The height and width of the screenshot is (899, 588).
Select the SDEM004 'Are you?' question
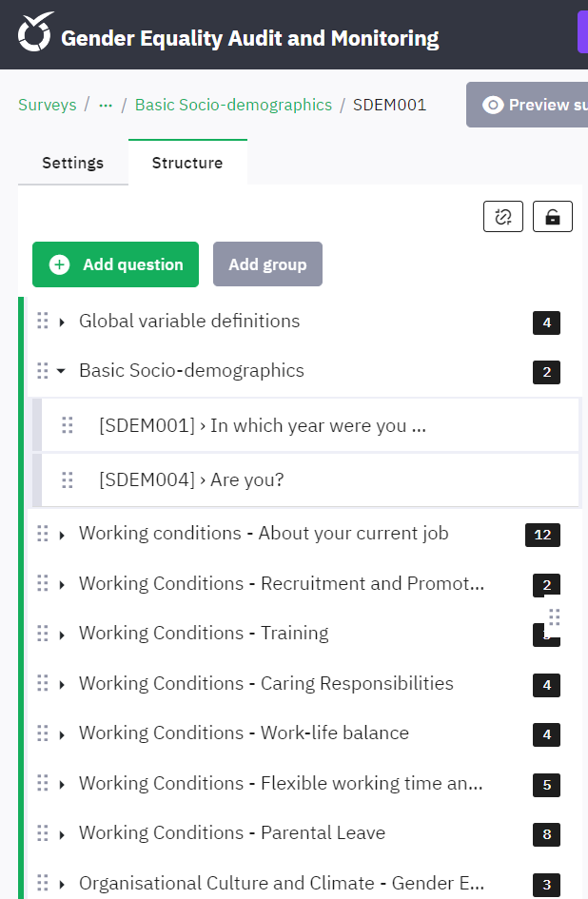[191, 480]
